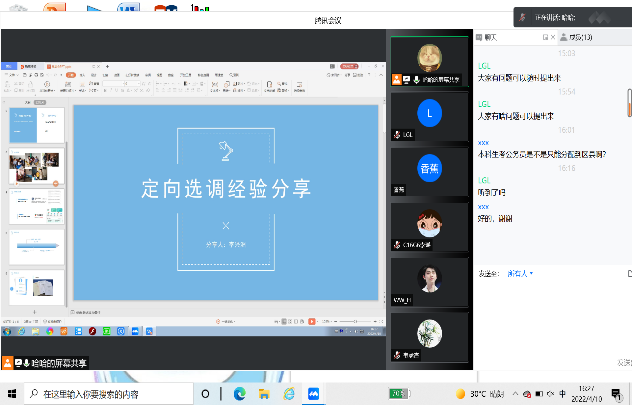The image size is (632, 405).
Task: Click the microphone icon on LGL's tile
Action: [396, 133]
